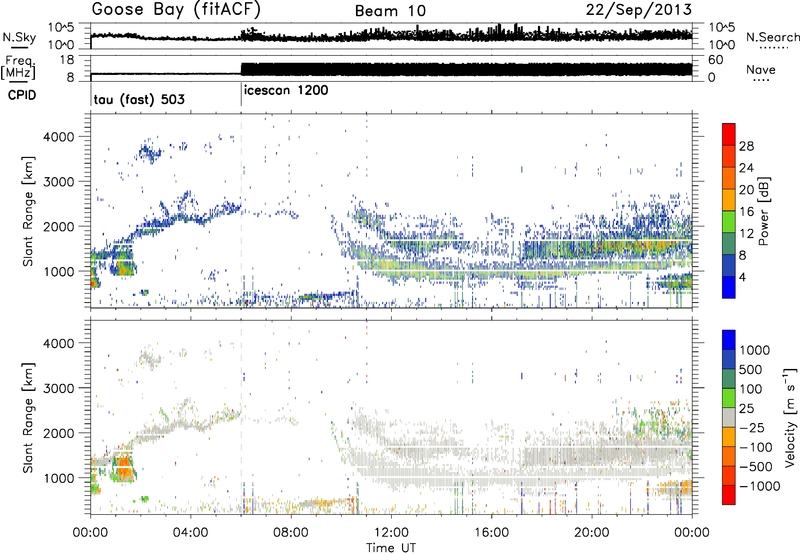
Task: Click the '28' tick on Power scale
Action: 746,146
